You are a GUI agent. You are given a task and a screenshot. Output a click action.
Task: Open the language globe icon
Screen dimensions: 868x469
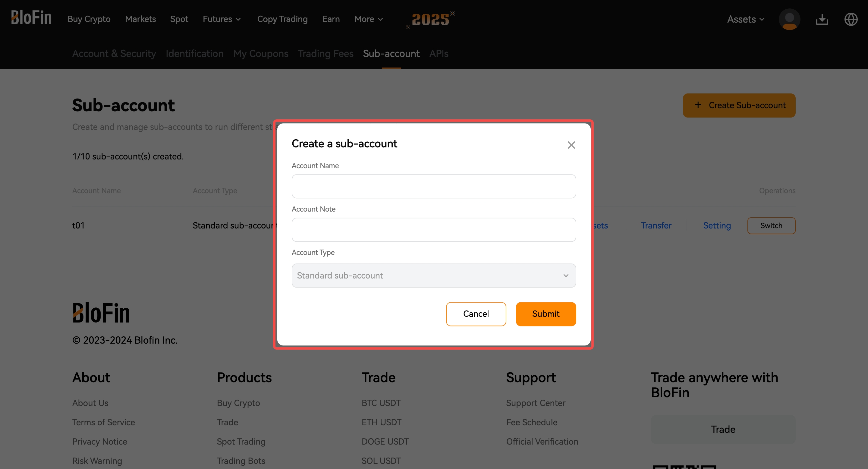pyautogui.click(x=851, y=19)
